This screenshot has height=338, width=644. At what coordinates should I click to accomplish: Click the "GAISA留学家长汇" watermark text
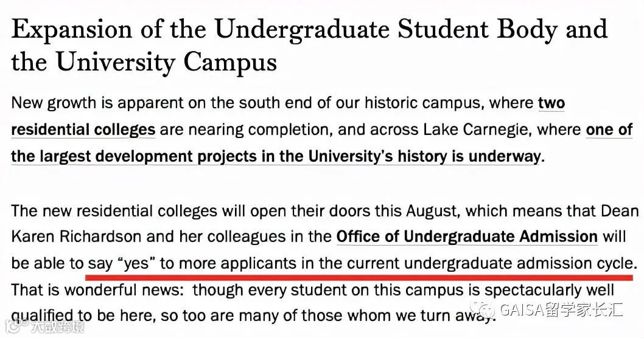pos(561,309)
